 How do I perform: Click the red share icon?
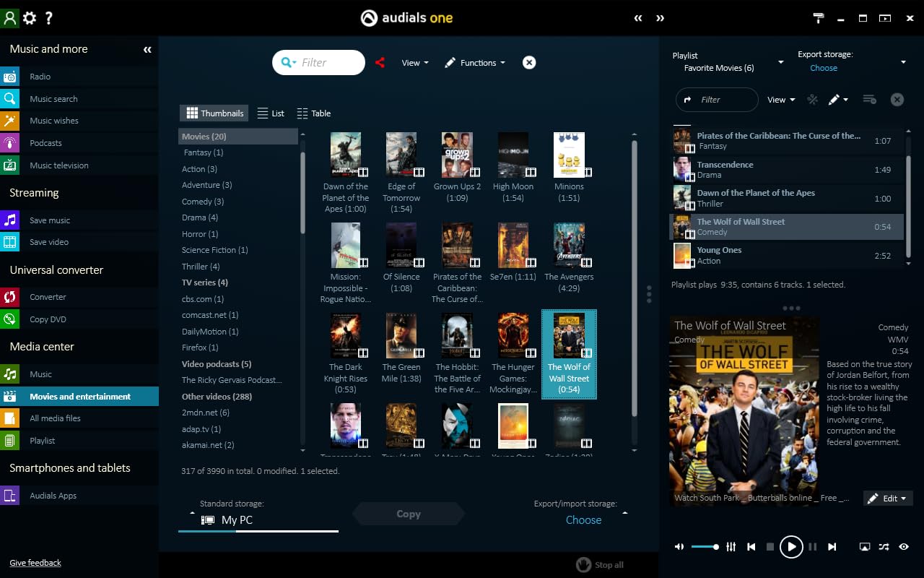pos(380,63)
